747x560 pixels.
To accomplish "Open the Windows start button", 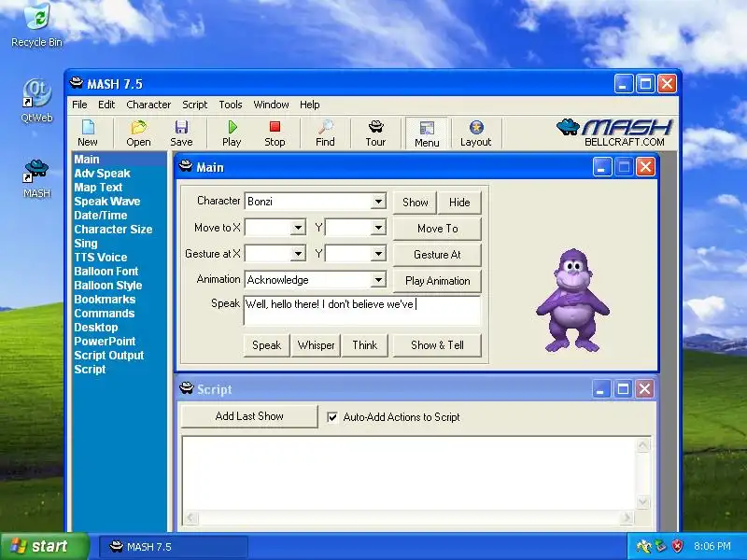I will coord(45,546).
